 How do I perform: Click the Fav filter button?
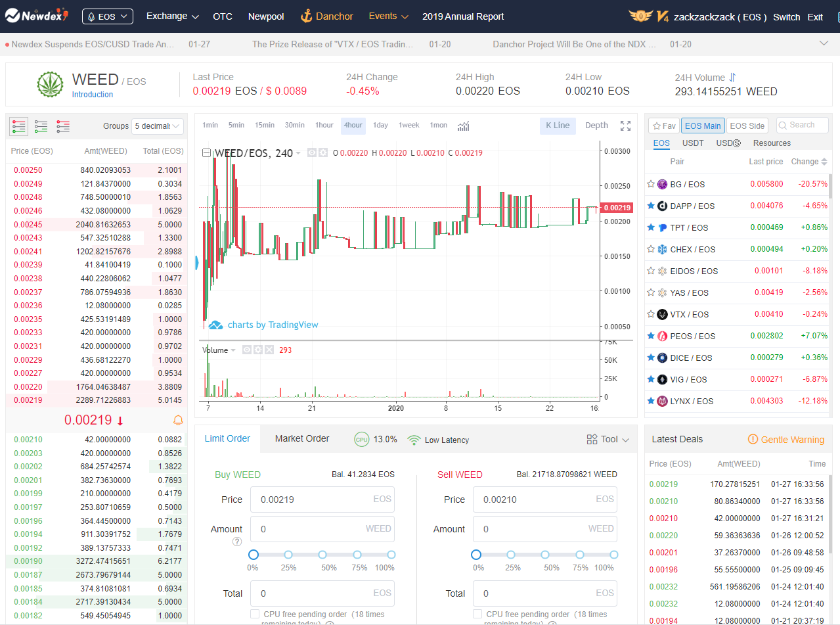pyautogui.click(x=664, y=126)
